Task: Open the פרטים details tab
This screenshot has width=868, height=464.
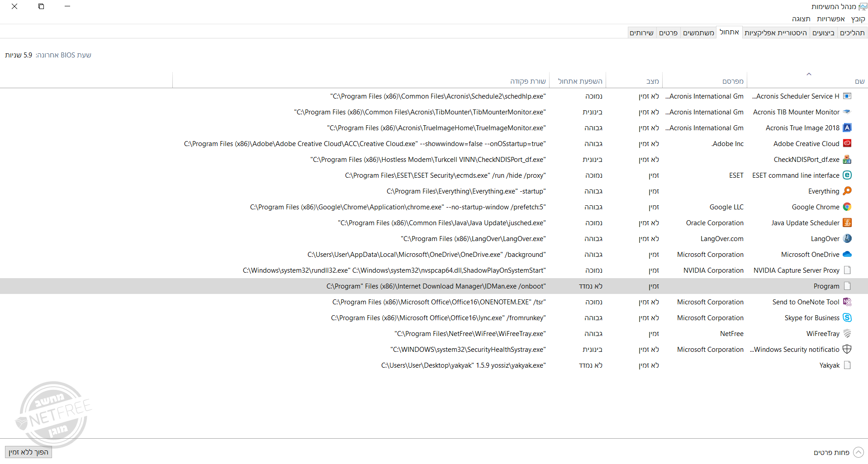Action: pyautogui.click(x=668, y=33)
